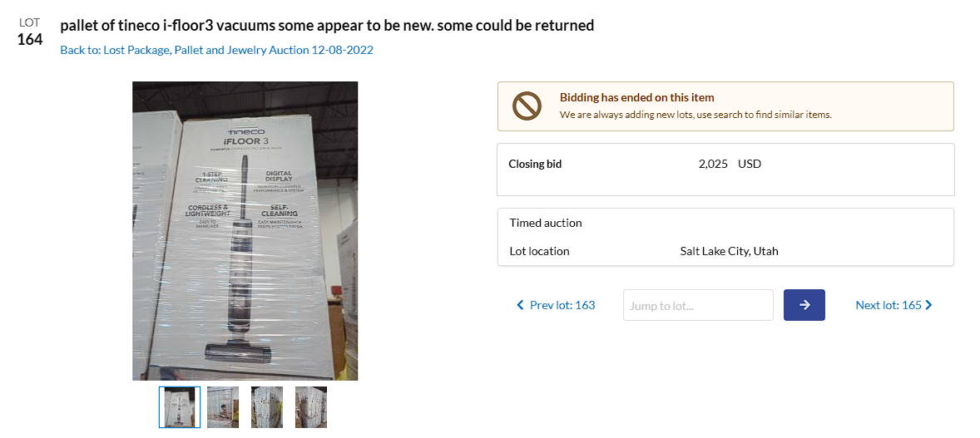
Task: Click the "Bidding has ended on this item" heading
Action: coord(636,97)
